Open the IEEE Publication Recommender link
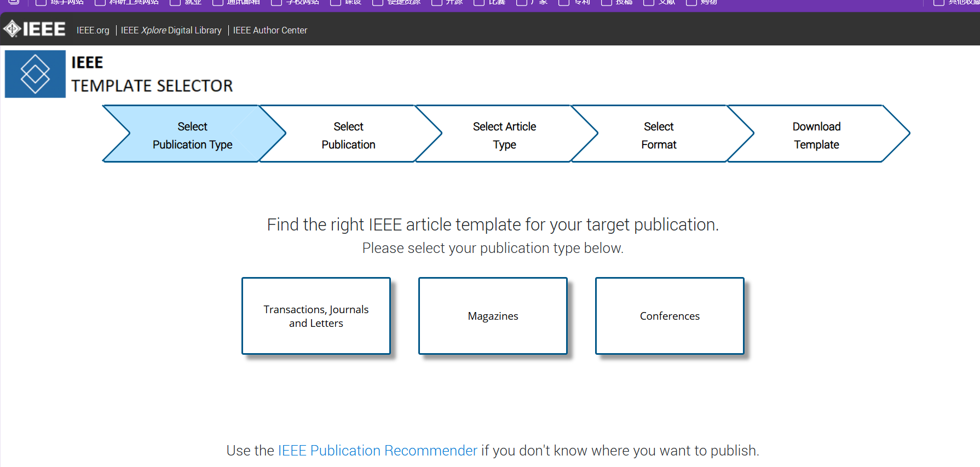Image resolution: width=980 pixels, height=467 pixels. pyautogui.click(x=378, y=451)
